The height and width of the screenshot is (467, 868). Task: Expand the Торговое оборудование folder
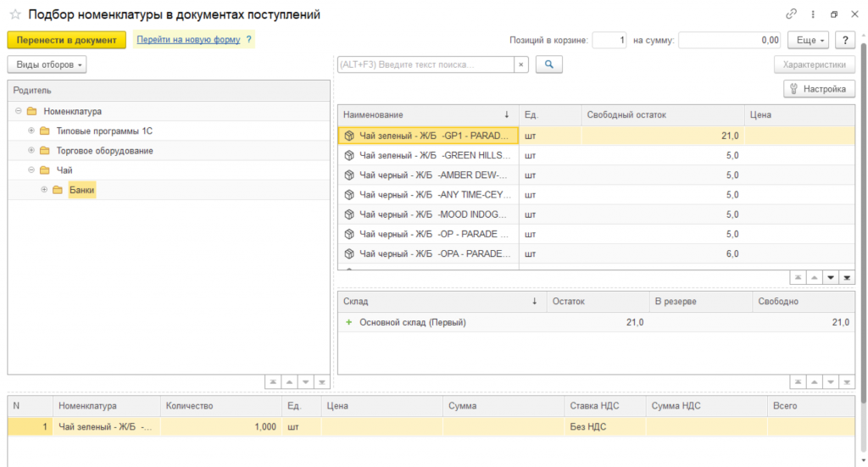pyautogui.click(x=31, y=150)
